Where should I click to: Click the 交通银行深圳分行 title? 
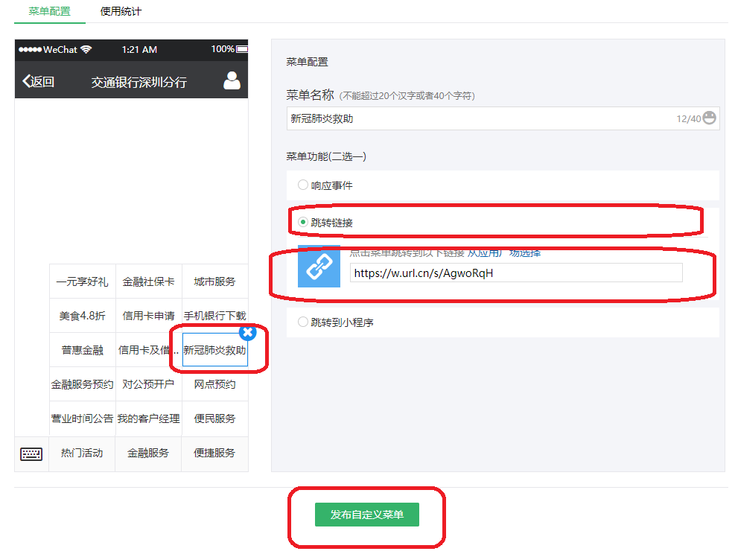[x=139, y=82]
